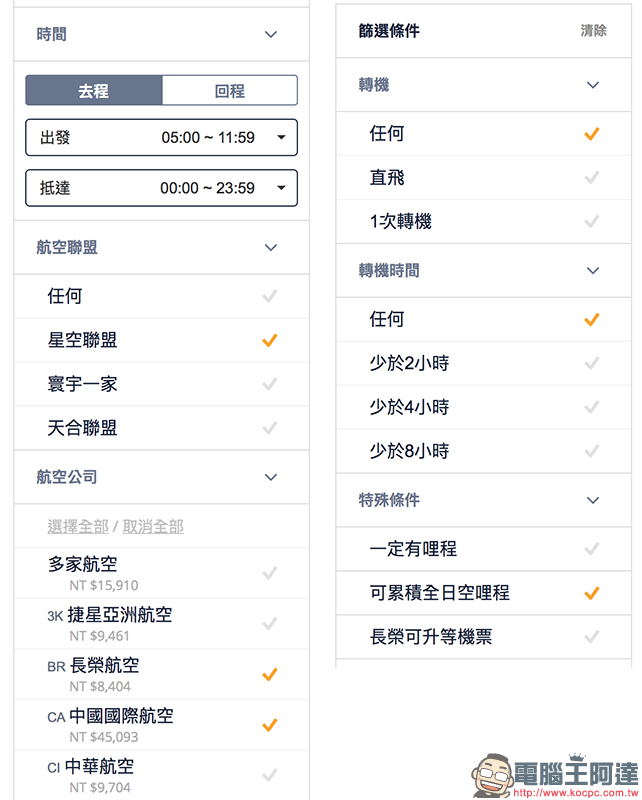The width and height of the screenshot is (642, 800).
Task: Tick the 中華航空 checkmark icon
Action: [269, 775]
